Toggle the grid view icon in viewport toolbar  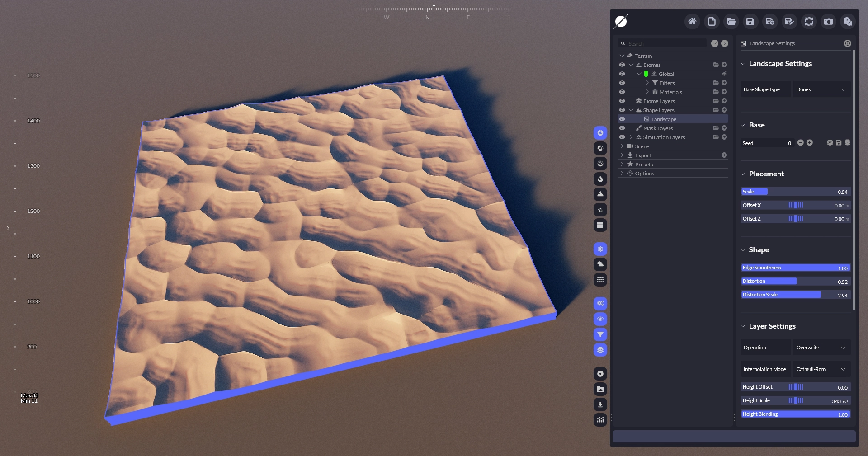(x=600, y=225)
